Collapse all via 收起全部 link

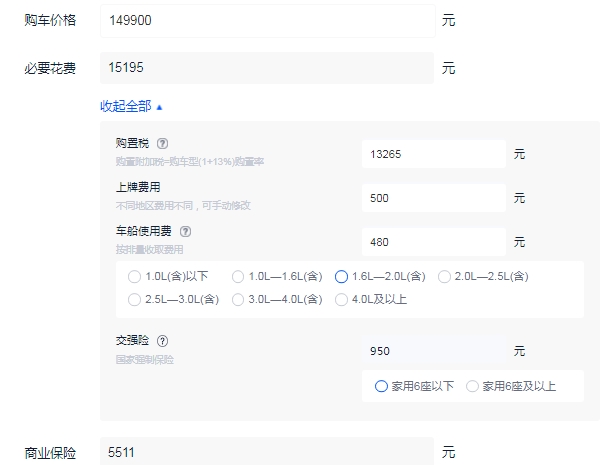pyautogui.click(x=131, y=106)
